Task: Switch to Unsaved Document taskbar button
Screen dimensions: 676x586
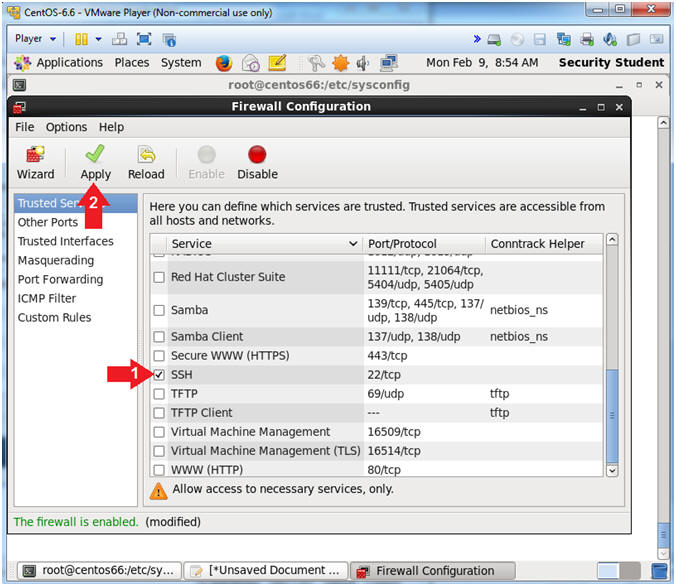Action: coord(266,571)
